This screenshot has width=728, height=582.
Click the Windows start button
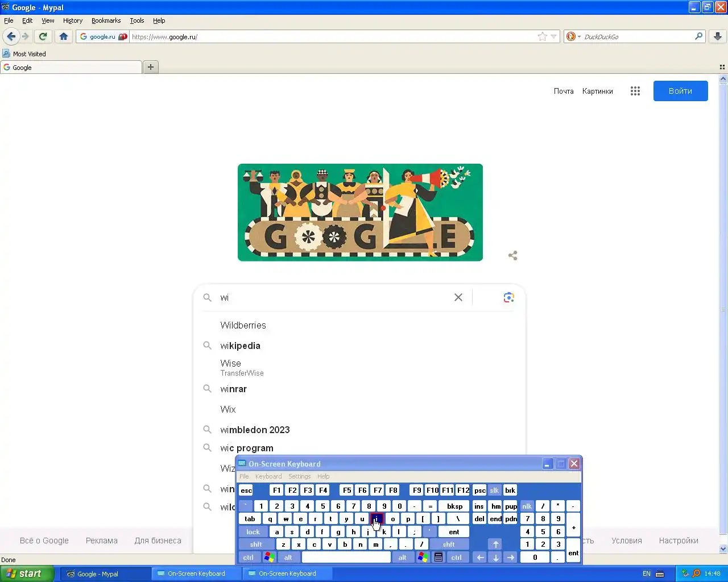[27, 573]
